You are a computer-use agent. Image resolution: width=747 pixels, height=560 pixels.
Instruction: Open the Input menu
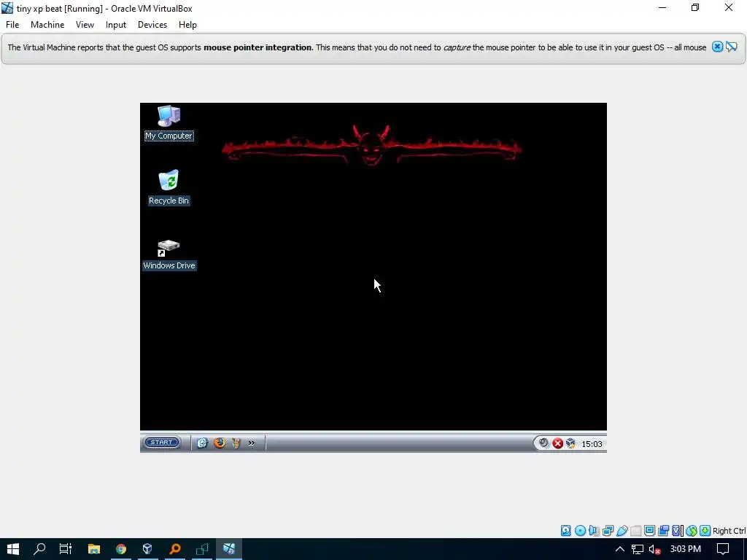(x=116, y=25)
